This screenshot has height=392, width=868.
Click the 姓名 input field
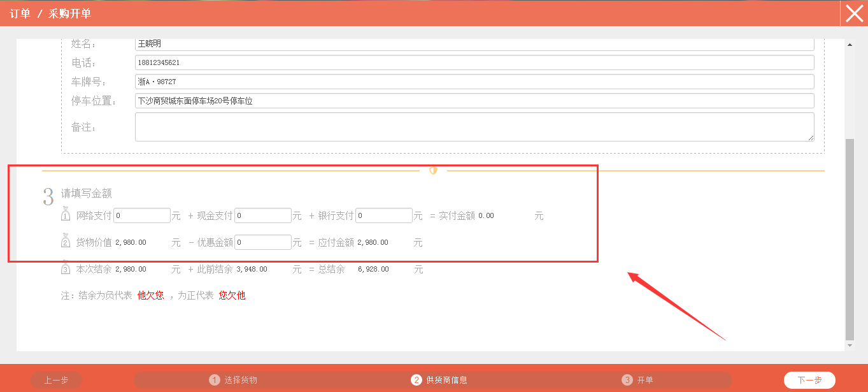click(x=474, y=44)
